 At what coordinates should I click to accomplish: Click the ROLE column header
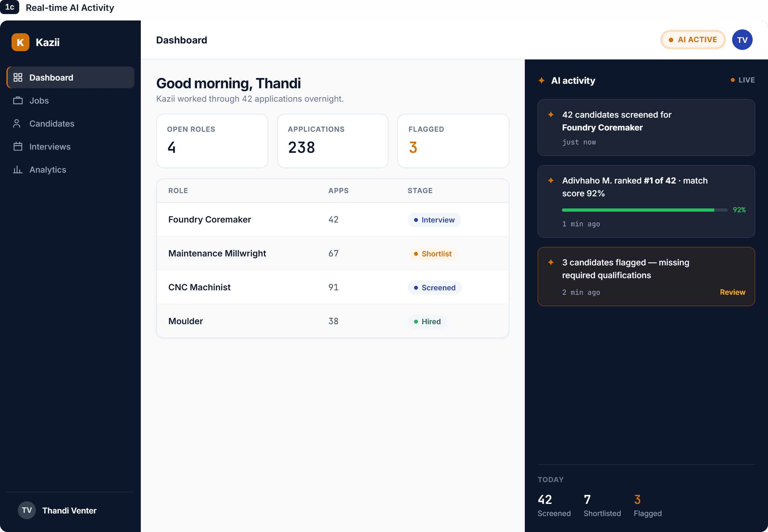(x=178, y=190)
